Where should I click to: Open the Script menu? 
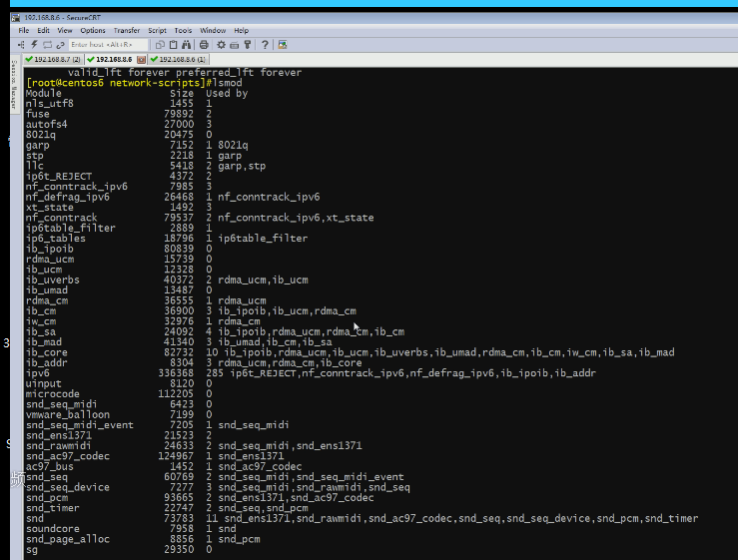pos(157,31)
